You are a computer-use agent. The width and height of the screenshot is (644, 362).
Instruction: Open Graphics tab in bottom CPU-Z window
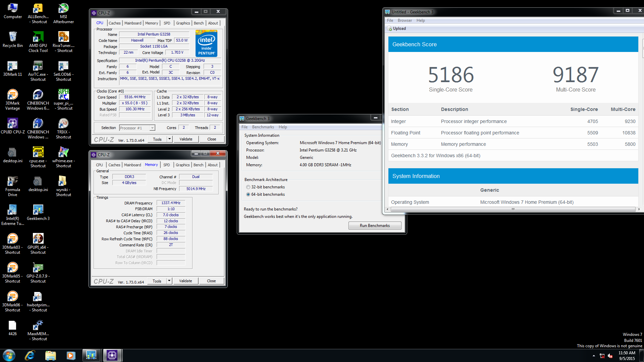(182, 165)
